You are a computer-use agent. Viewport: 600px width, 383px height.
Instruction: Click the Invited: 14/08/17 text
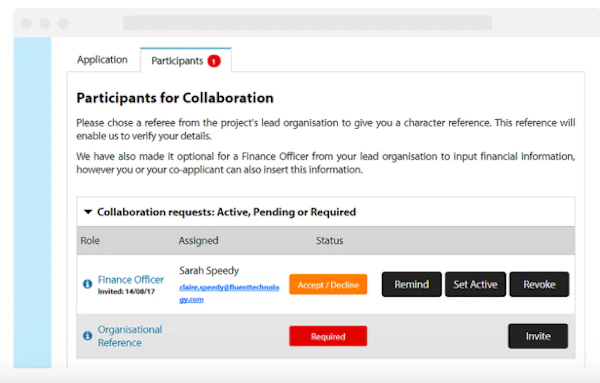(126, 292)
